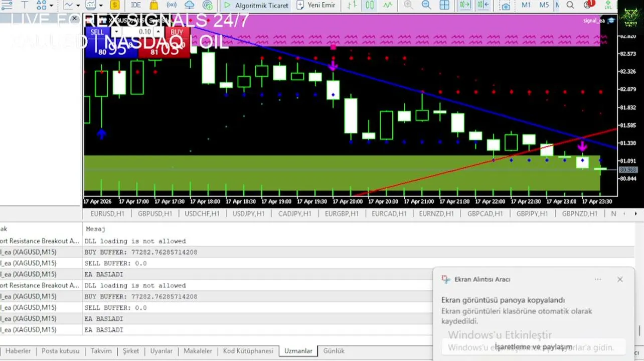
Task: Click the Mesaj column header
Action: pyautogui.click(x=95, y=229)
